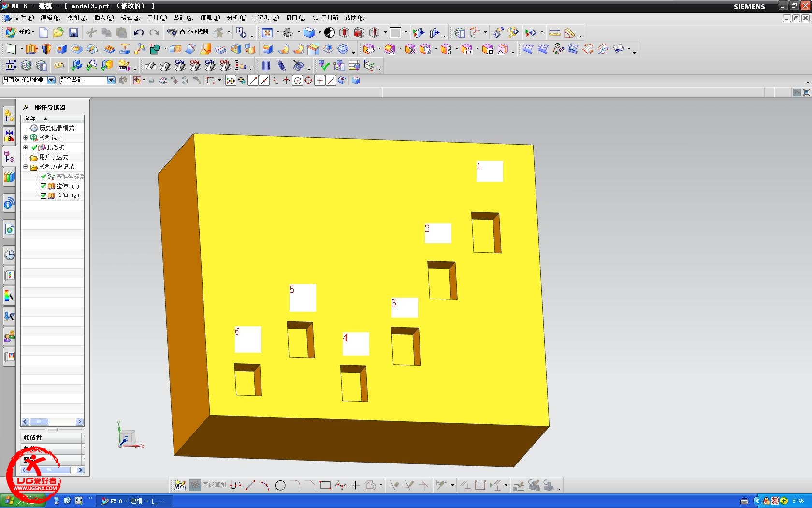
Task: Click the 完成草图 (Finish Sketch) button
Action: click(208, 485)
